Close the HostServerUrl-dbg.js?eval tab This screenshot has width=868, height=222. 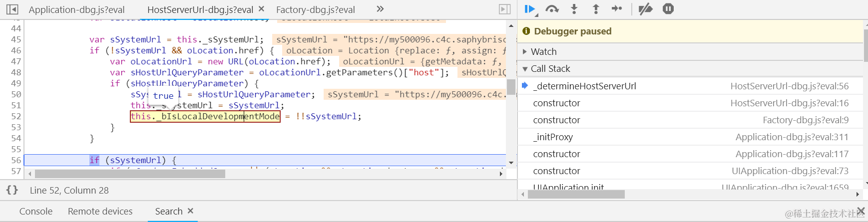(x=262, y=9)
